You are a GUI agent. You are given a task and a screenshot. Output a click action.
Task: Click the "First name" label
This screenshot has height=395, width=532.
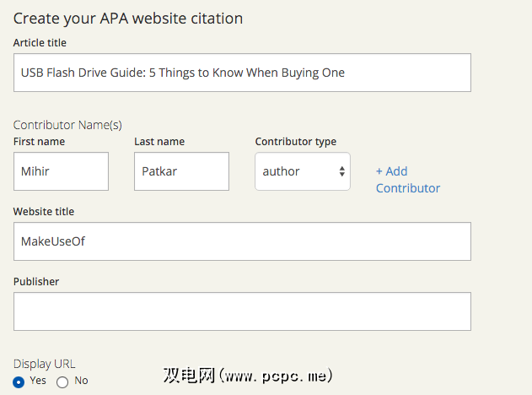(x=39, y=142)
